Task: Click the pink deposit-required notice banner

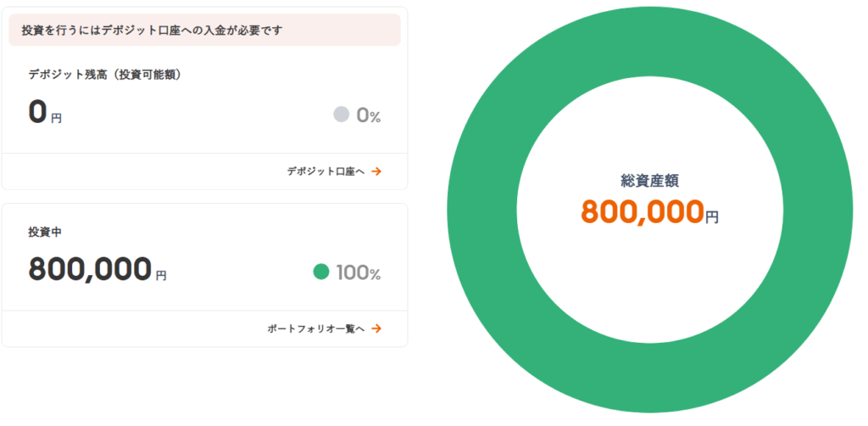Action: [x=204, y=30]
